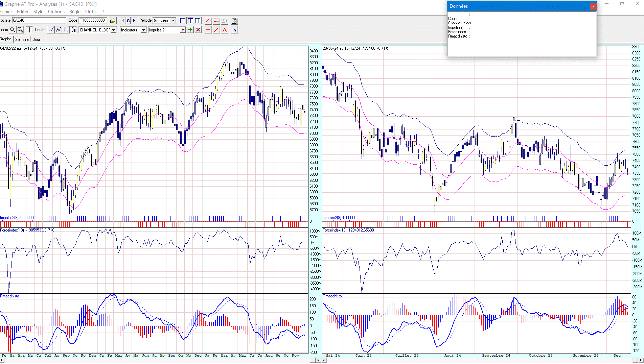This screenshot has width=644, height=364.
Task: Click the weekly chart date header 04/02/22
Action: tap(33, 48)
